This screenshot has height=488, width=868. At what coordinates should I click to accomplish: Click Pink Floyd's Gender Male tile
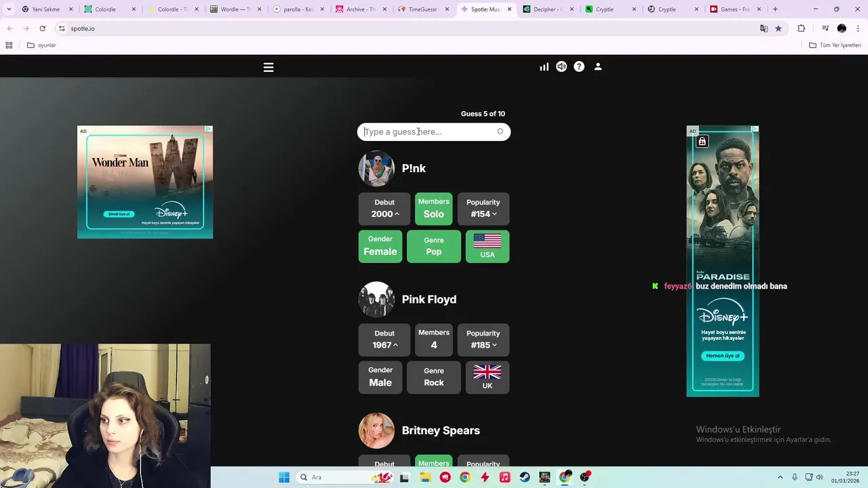pos(380,378)
